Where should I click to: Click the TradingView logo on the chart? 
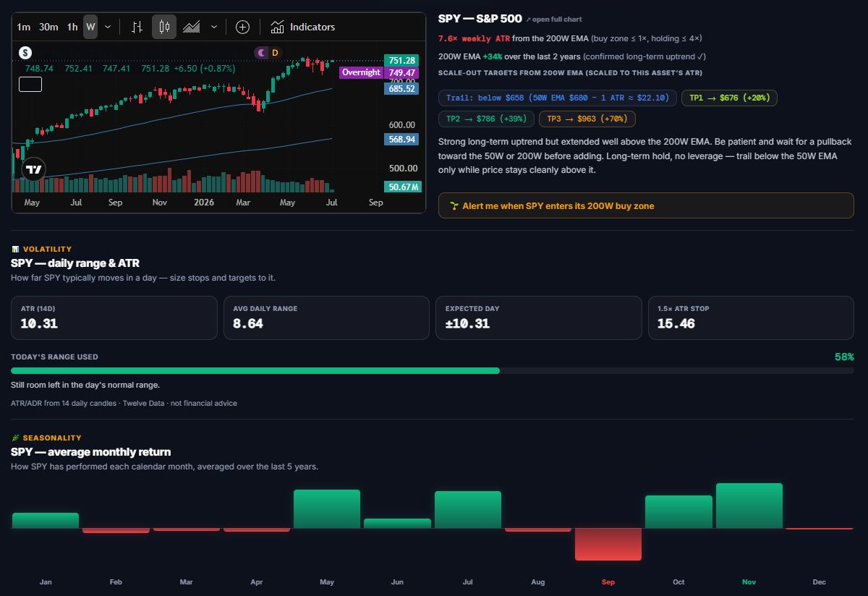point(33,170)
